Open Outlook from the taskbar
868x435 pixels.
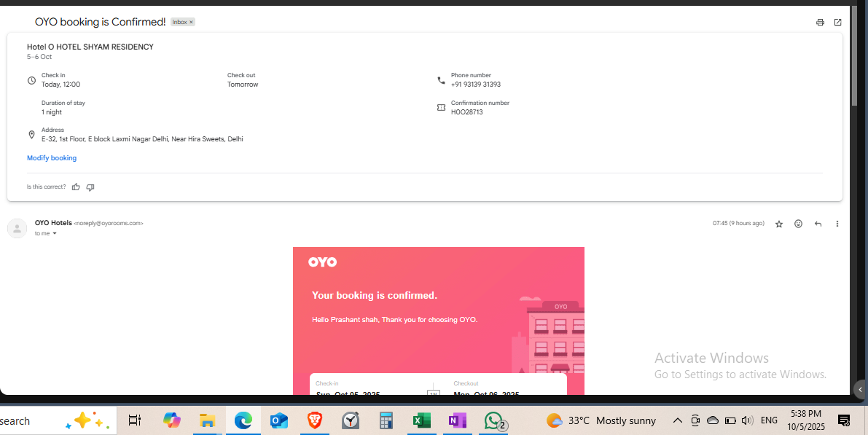(278, 420)
